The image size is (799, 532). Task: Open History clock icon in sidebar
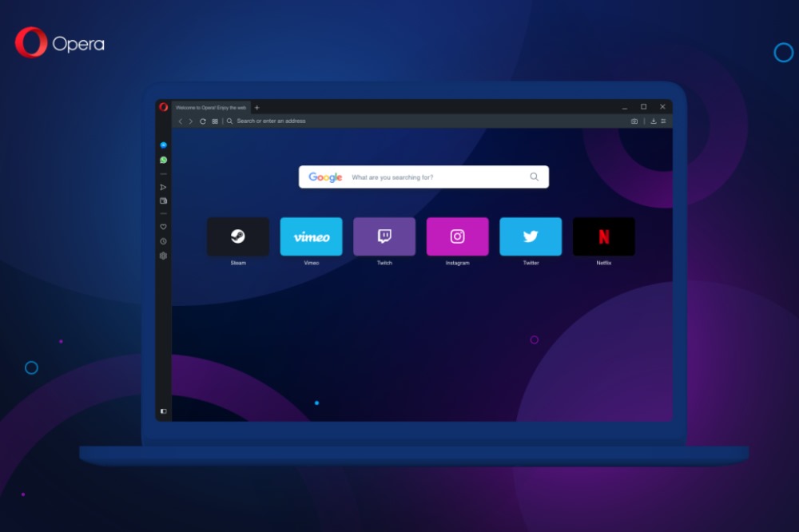tap(164, 241)
